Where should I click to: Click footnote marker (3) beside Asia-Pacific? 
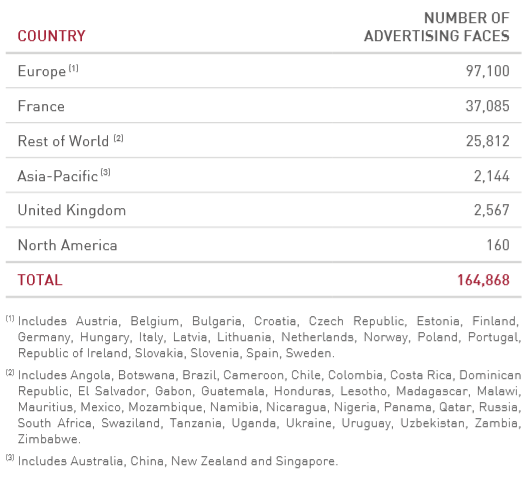tap(106, 172)
